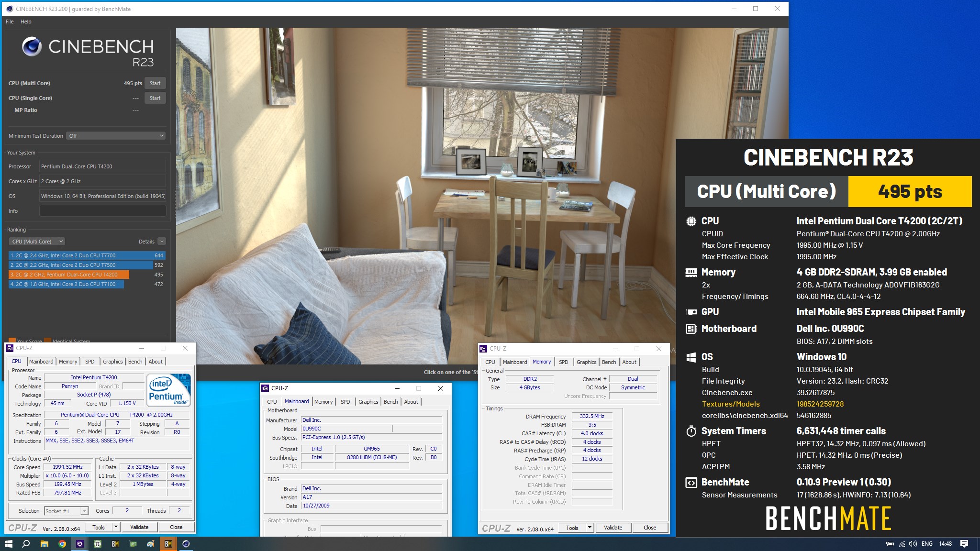Start the CPU (Single Core) test
This screenshot has height=551, width=980.
[x=155, y=98]
